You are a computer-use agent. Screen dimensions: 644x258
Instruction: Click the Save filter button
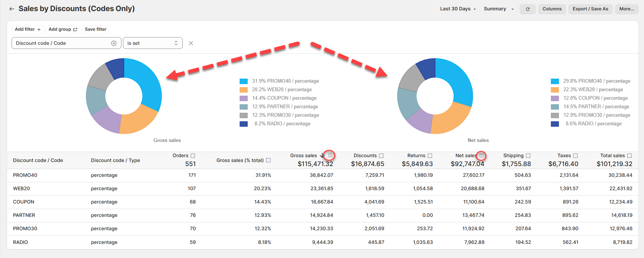pos(95,29)
